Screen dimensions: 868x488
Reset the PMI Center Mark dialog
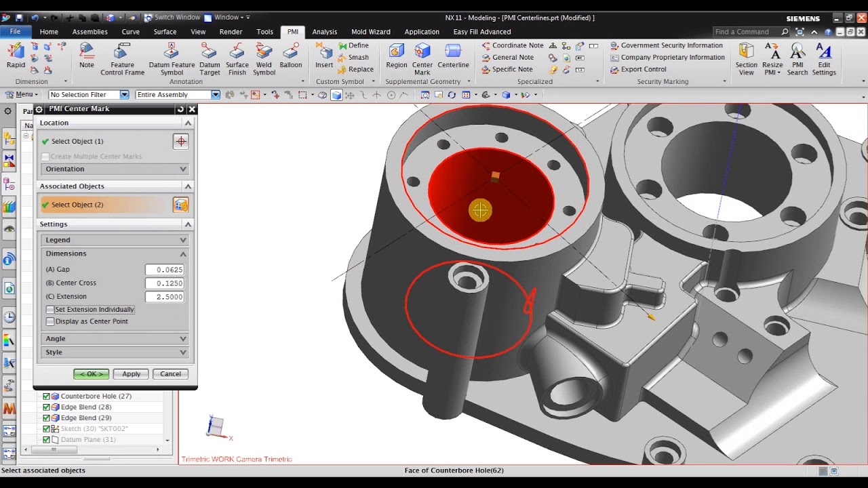point(180,109)
